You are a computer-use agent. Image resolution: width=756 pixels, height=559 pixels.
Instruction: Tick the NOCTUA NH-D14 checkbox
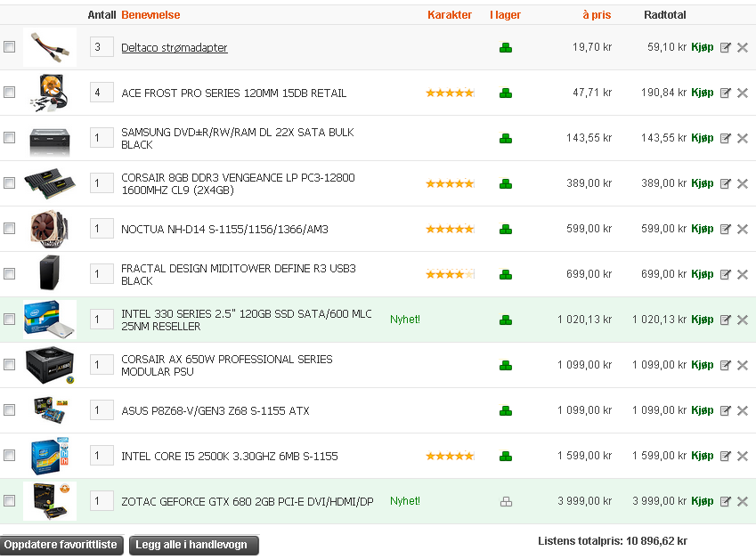[9, 228]
